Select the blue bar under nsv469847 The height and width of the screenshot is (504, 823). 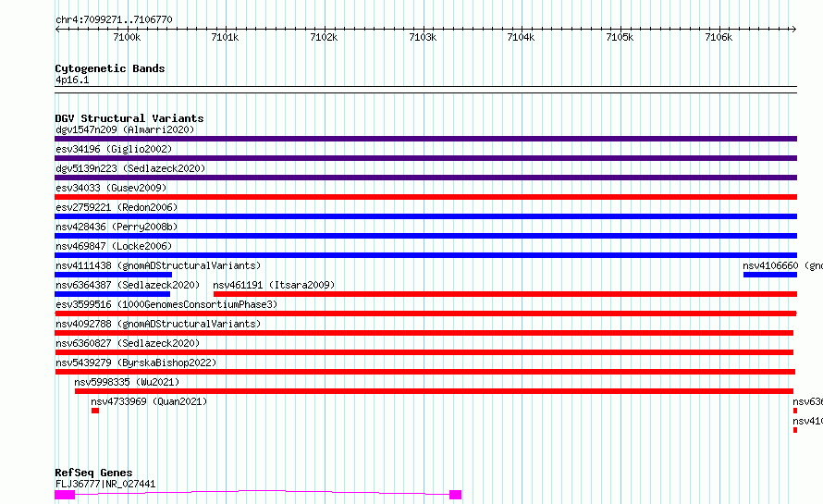[425, 255]
